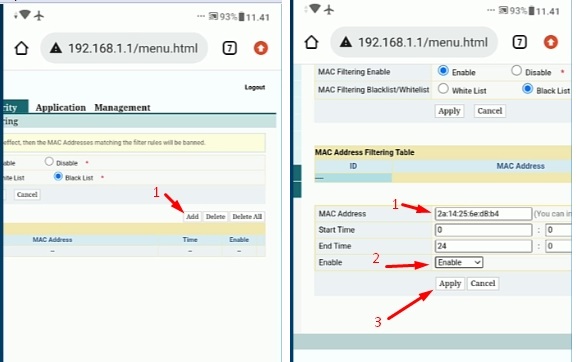Open the Management menu tab

point(122,108)
